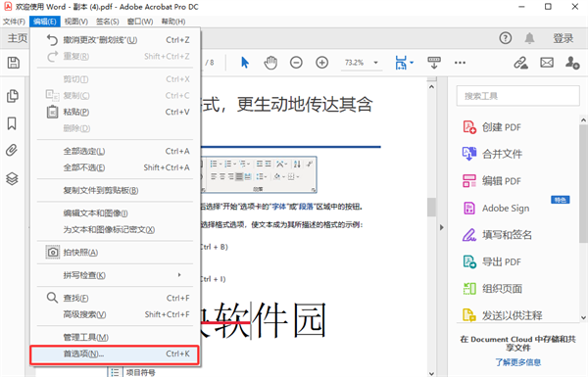588x377 pixels.
Task: Choose 首选项(N)... from the Edit menu
Action: [x=115, y=354]
